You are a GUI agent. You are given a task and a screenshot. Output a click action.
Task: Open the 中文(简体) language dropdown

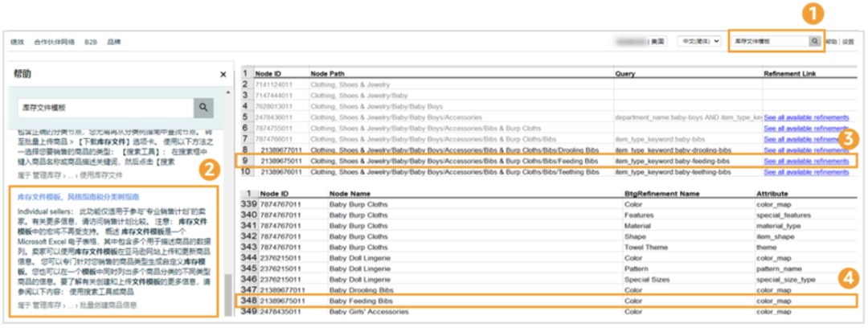[700, 41]
